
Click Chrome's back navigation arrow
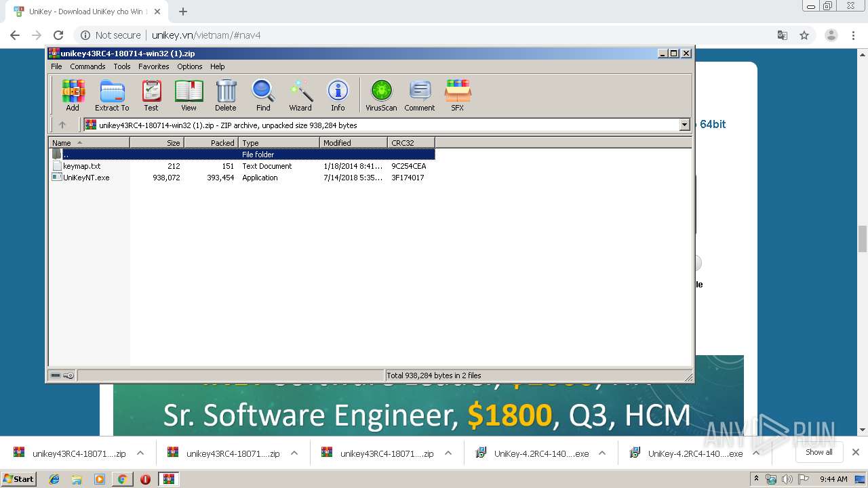[15, 35]
